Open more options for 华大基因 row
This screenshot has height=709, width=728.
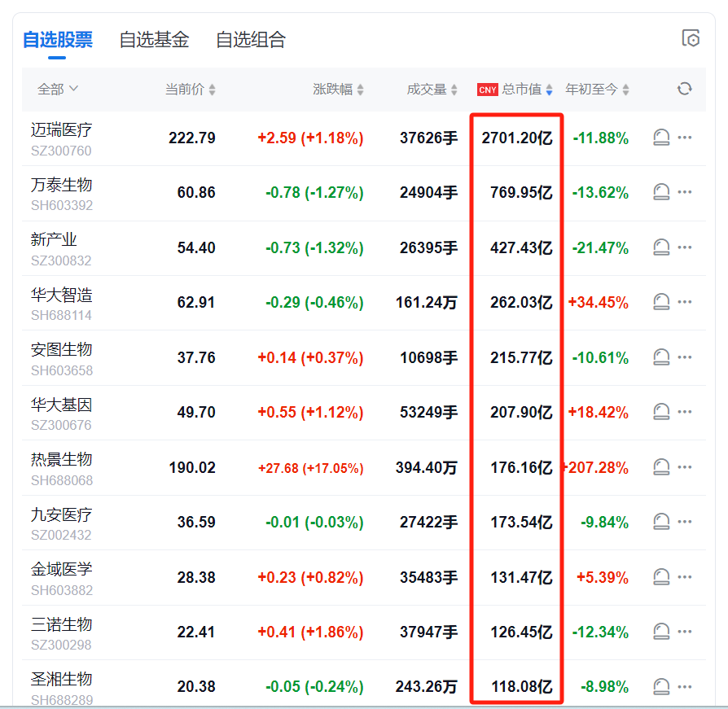(x=685, y=412)
